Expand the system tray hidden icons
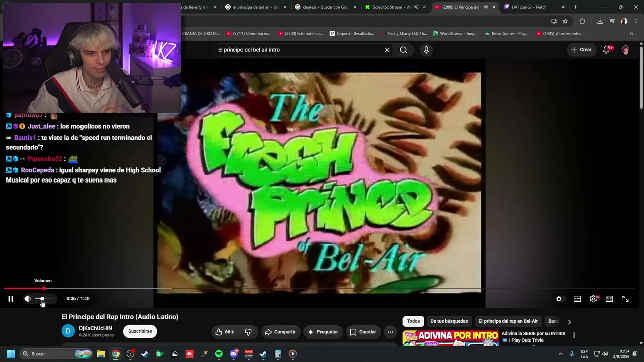 [x=560, y=354]
